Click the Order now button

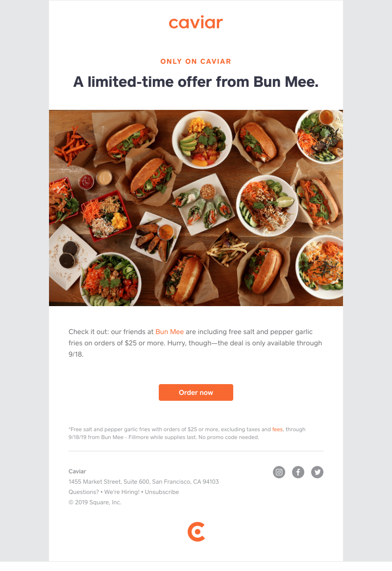pos(196,392)
